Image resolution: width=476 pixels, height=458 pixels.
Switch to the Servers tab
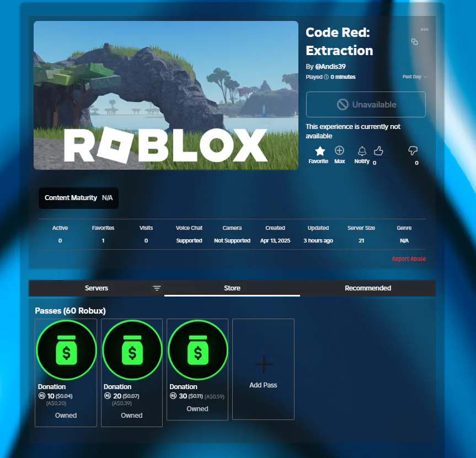[96, 288]
